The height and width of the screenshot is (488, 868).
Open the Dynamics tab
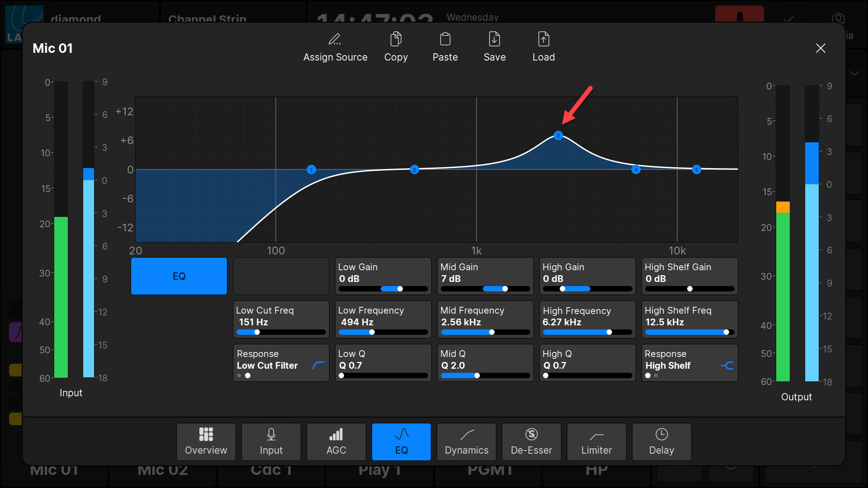click(x=467, y=441)
